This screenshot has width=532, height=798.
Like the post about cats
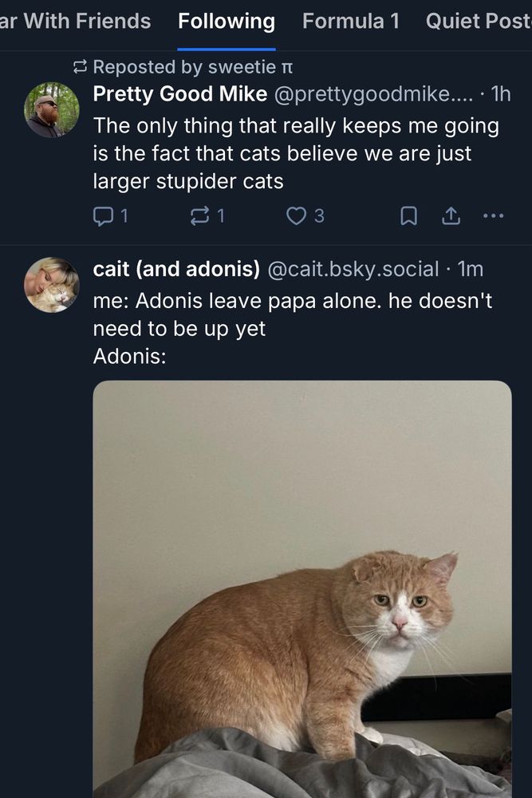(x=296, y=215)
